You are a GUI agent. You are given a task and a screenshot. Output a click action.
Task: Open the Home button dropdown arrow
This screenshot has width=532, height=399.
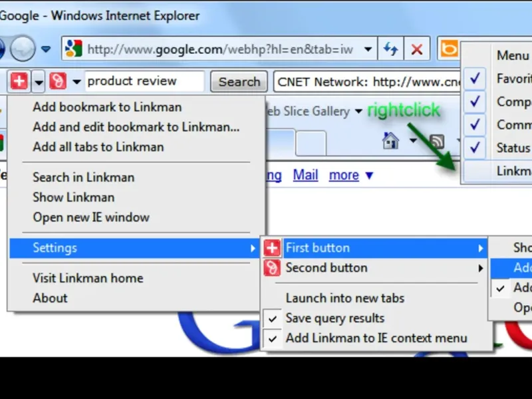pyautogui.click(x=413, y=140)
